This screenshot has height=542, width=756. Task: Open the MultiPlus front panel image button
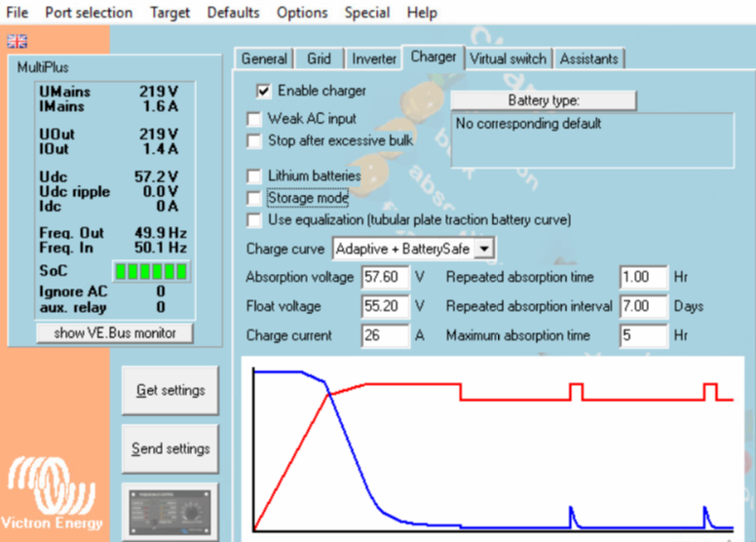click(x=170, y=513)
